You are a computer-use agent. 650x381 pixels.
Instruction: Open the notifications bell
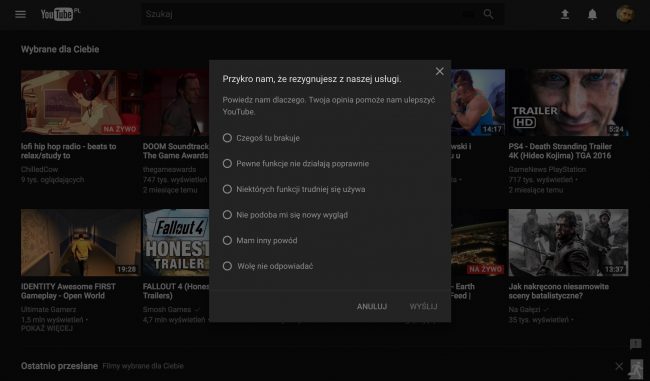point(592,15)
